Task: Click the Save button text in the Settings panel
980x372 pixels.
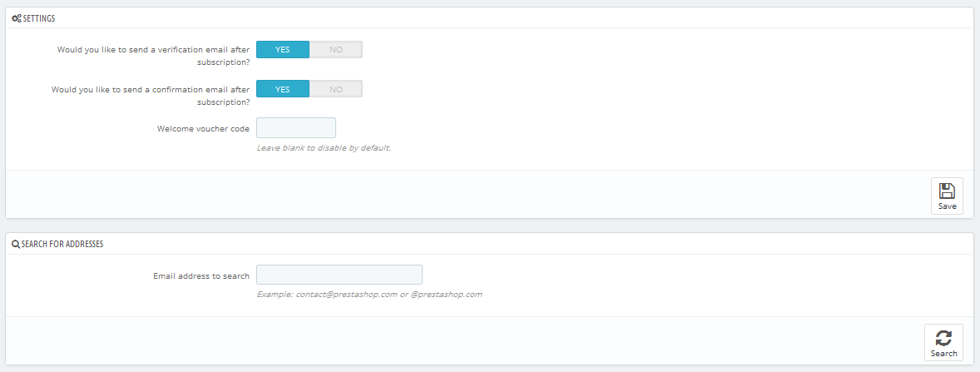Action: coord(947,206)
